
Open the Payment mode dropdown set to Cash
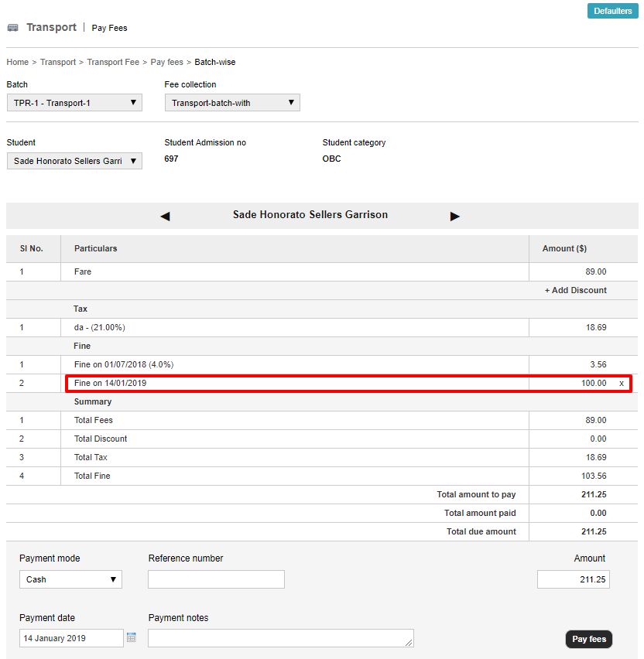[70, 579]
